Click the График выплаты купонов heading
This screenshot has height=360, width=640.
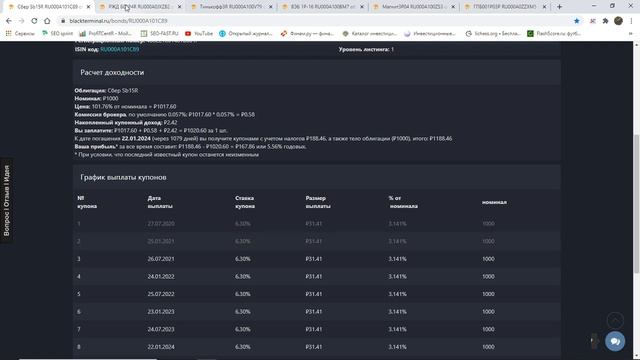point(123,178)
